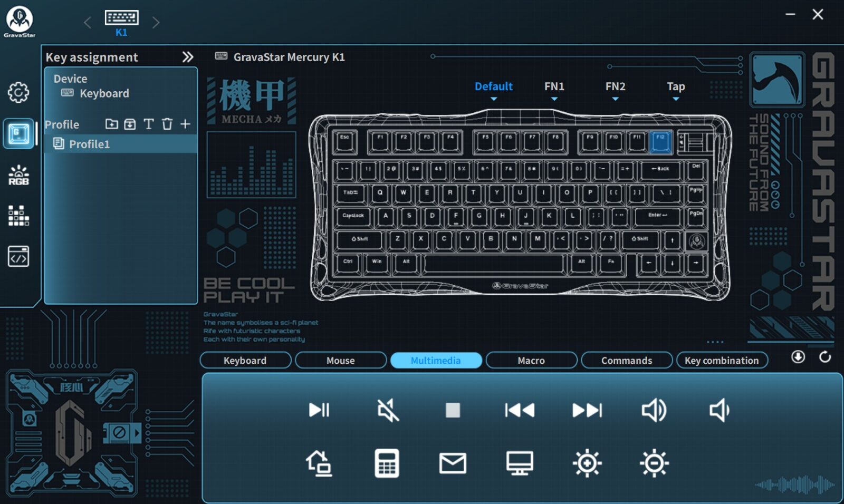
Task: Click the reset circular arrow button
Action: click(825, 357)
